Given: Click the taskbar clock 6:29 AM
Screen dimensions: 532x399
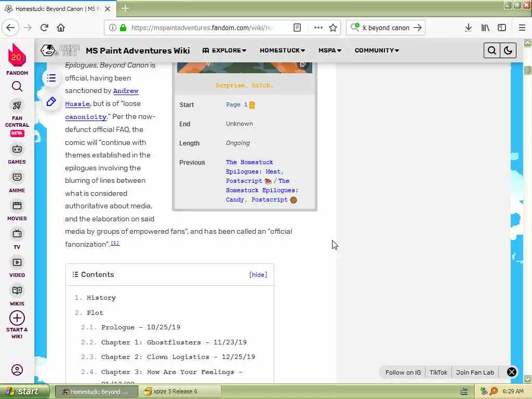Looking at the screenshot, I should click(513, 391).
